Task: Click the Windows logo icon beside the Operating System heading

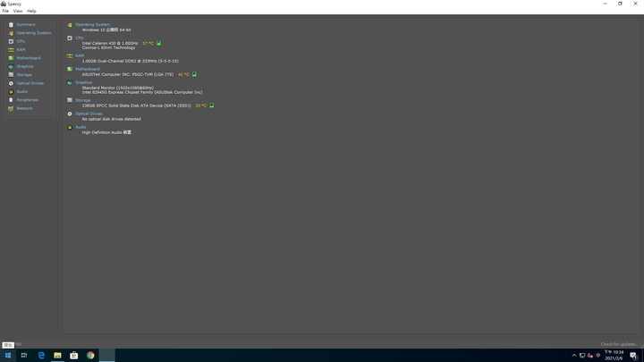Action: click(x=70, y=25)
